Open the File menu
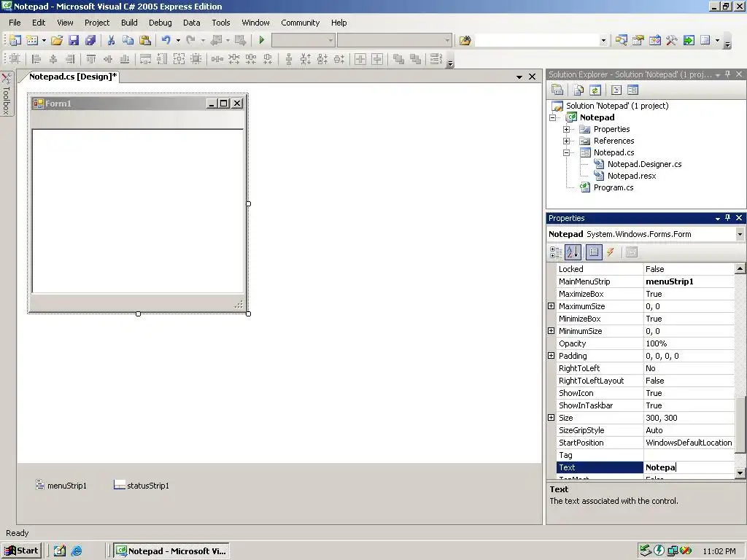747x560 pixels. tap(15, 23)
